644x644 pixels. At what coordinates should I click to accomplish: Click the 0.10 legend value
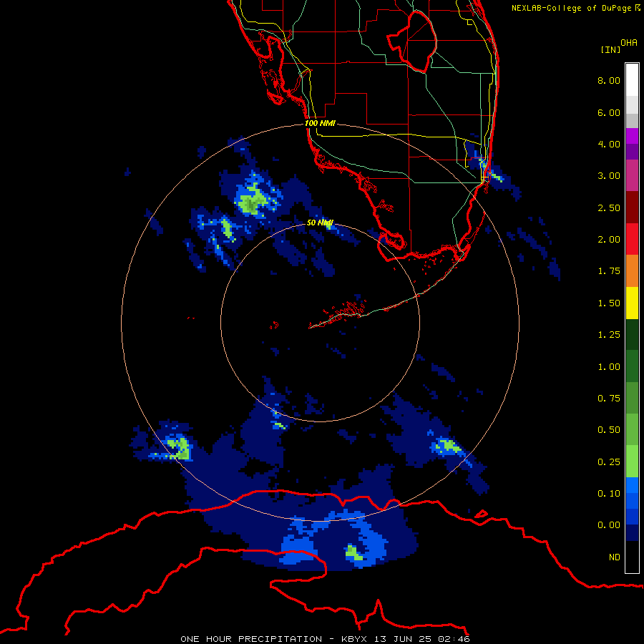pos(609,494)
